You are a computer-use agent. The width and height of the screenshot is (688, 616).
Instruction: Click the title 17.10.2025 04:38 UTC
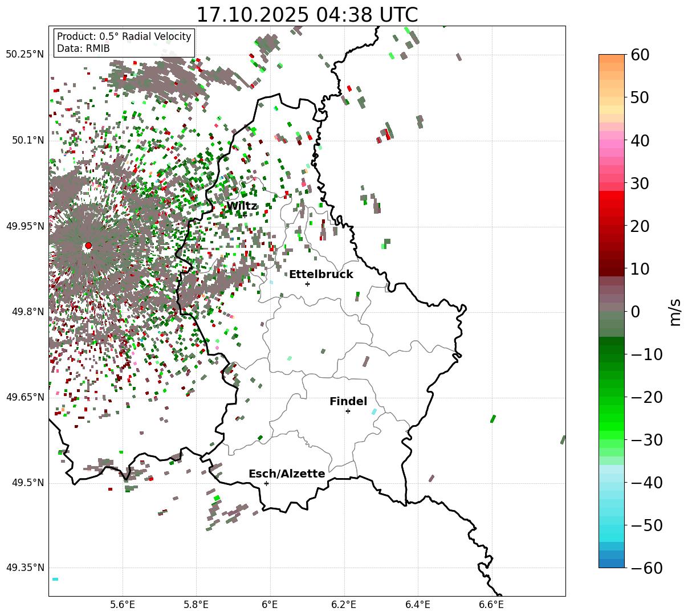click(x=307, y=14)
